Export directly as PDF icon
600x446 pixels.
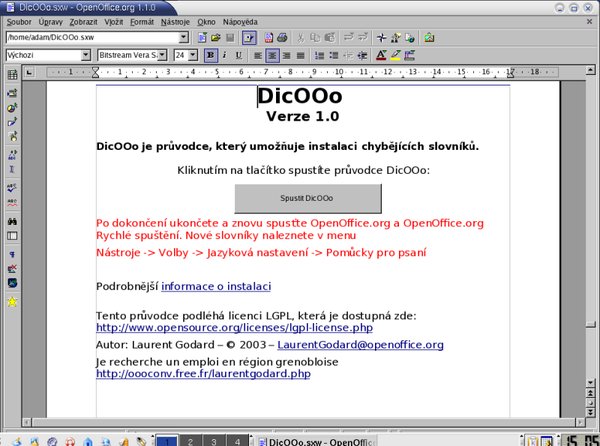pyautogui.click(x=269, y=37)
